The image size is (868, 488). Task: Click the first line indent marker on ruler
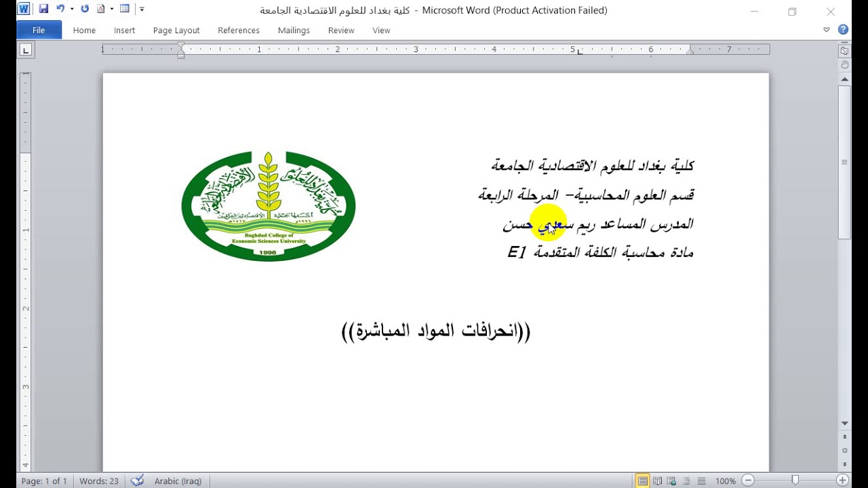click(x=181, y=46)
